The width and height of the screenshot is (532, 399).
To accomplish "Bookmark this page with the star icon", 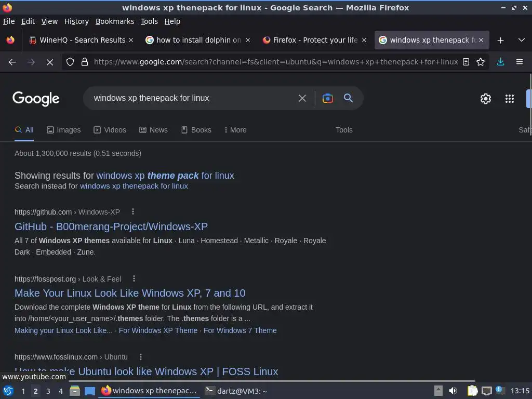I will (481, 62).
